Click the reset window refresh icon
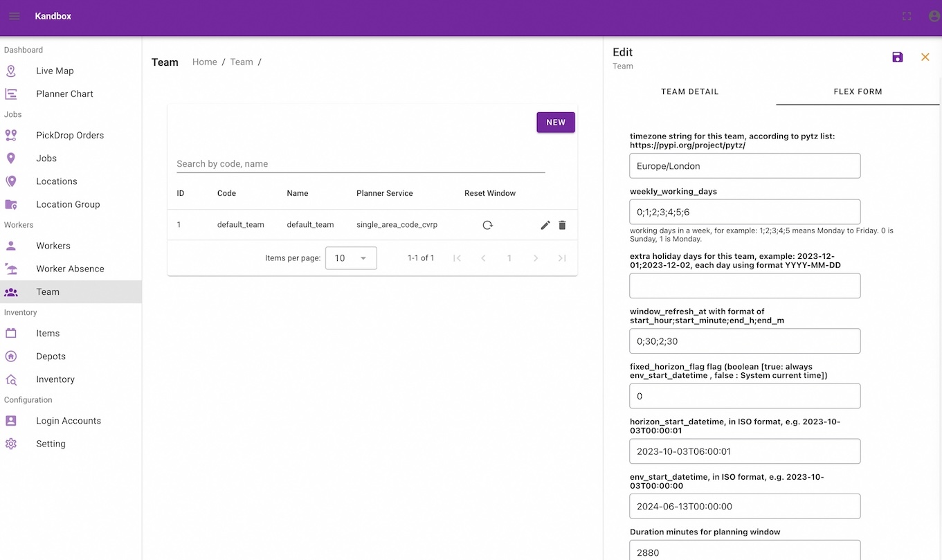 pyautogui.click(x=487, y=225)
